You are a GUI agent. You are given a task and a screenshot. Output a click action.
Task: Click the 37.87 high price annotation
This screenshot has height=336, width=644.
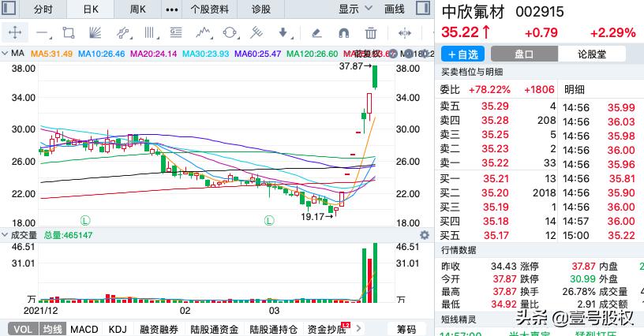coord(350,66)
